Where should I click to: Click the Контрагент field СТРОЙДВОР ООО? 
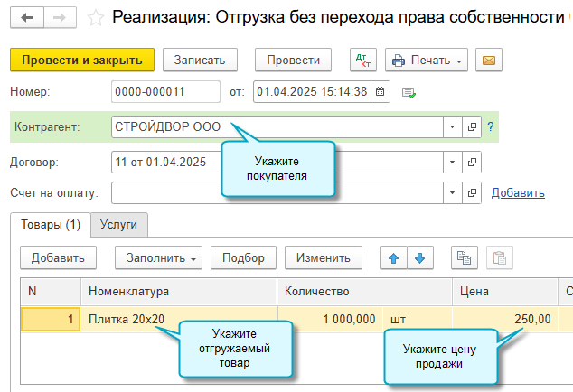(x=277, y=126)
